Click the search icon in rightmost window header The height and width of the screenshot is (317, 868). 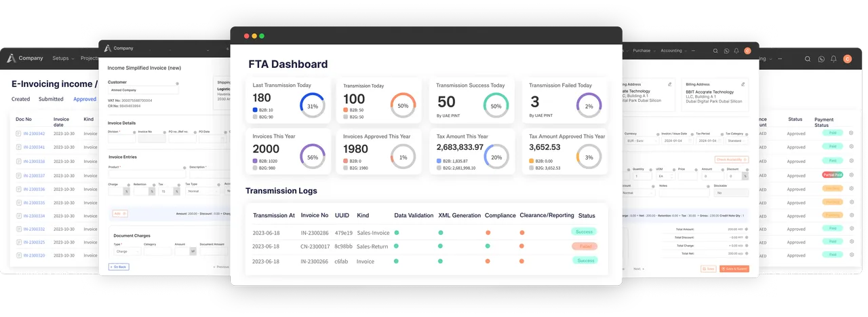pos(808,59)
